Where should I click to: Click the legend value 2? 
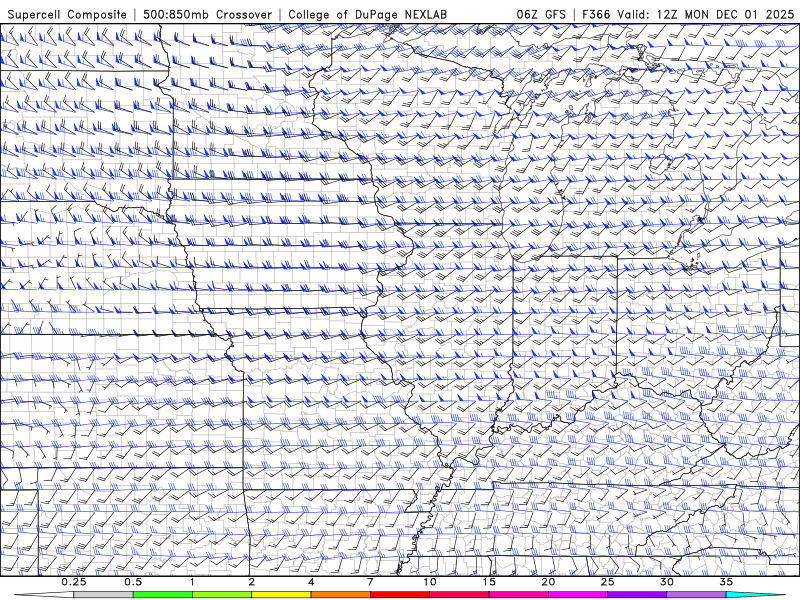(252, 582)
